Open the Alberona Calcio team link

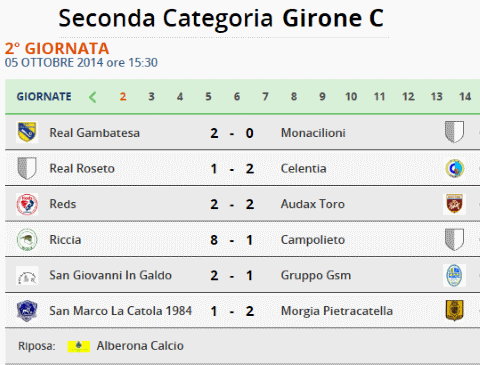[x=140, y=346]
